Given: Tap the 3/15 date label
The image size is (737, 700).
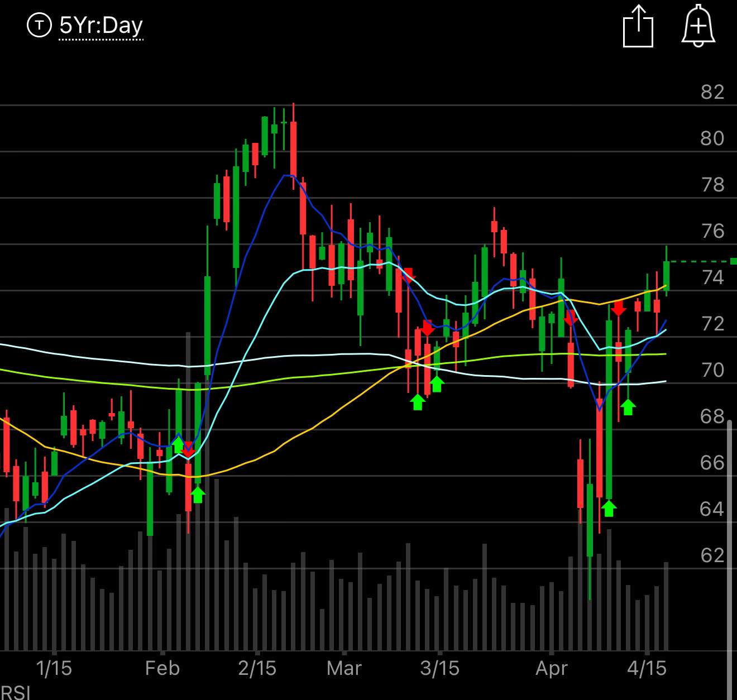Looking at the screenshot, I should 439,668.
